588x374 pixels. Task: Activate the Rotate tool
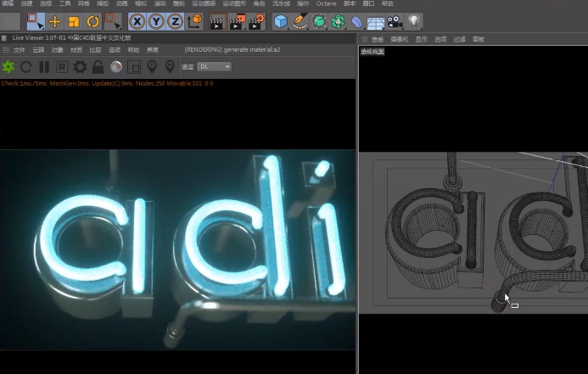(92, 22)
